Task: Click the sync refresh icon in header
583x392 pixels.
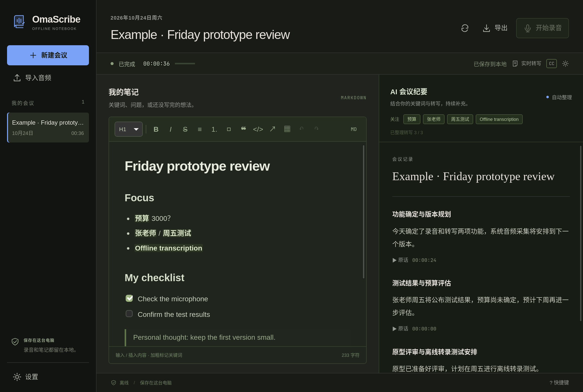Action: [x=465, y=28]
